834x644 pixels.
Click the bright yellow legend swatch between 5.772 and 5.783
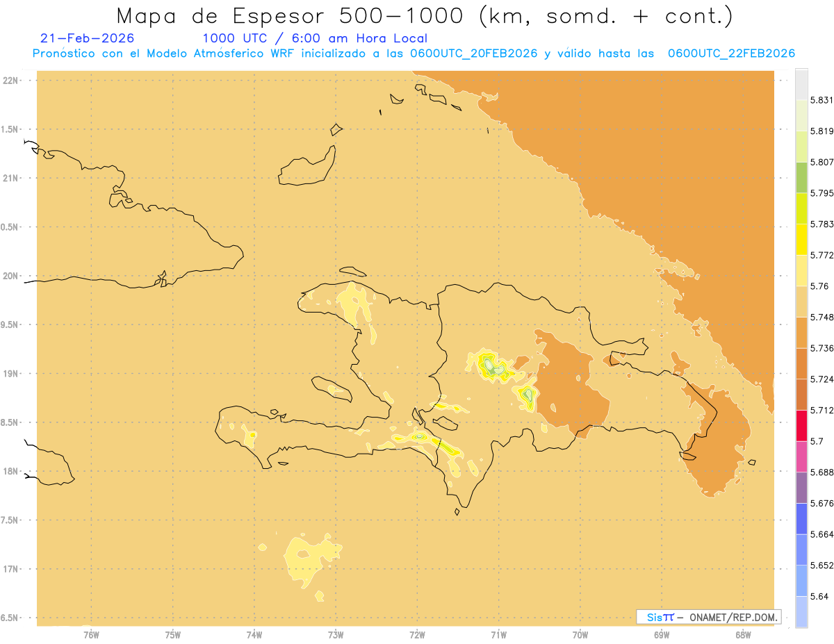[801, 239]
